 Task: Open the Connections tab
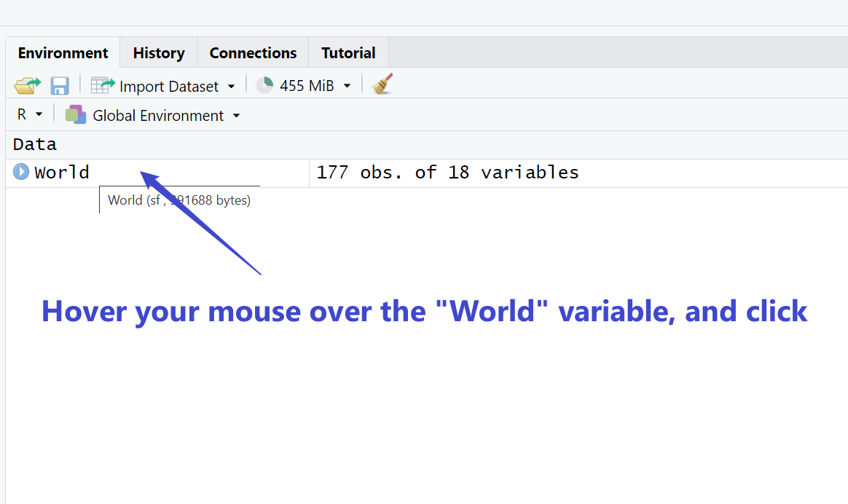253,53
